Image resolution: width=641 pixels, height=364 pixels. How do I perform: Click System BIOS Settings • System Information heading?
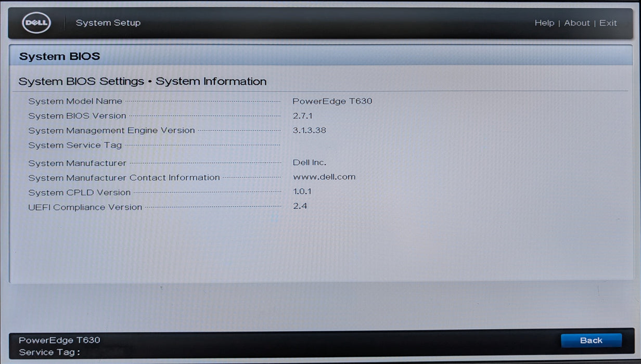[x=143, y=81]
